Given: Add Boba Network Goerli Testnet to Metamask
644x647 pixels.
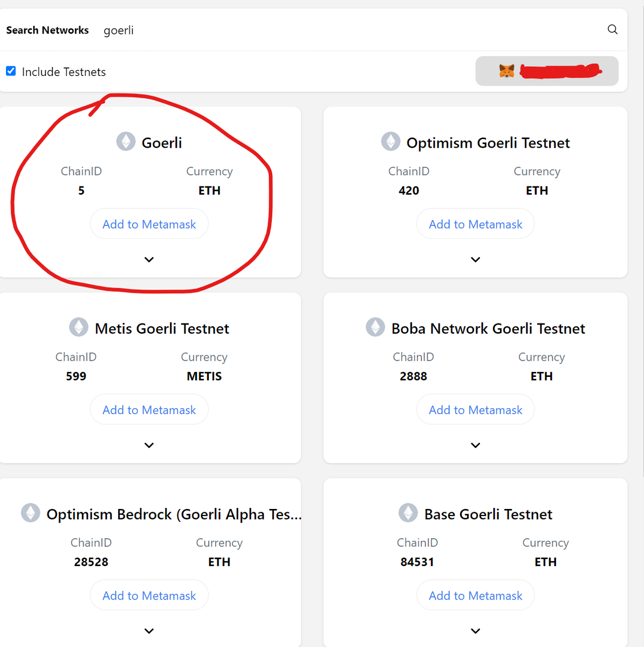Looking at the screenshot, I should (x=476, y=410).
